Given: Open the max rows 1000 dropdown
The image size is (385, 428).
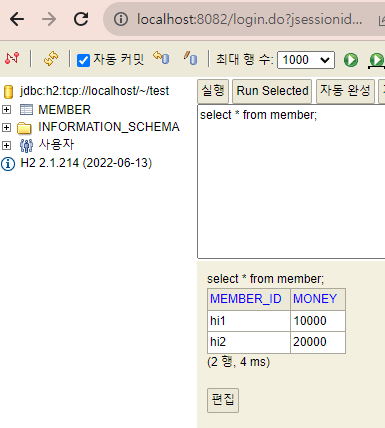Looking at the screenshot, I should pos(306,60).
